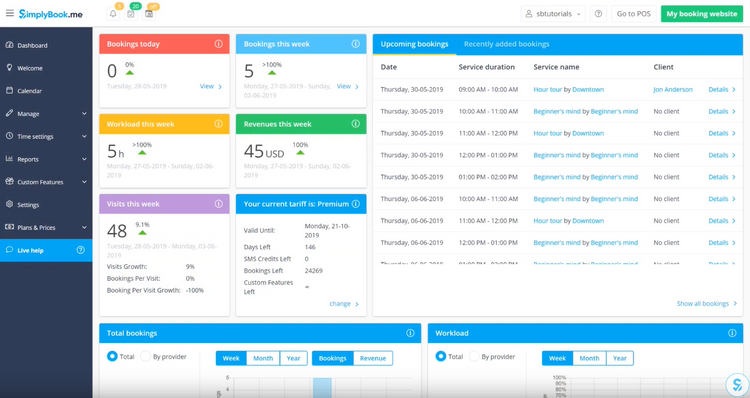Switch Total bookings chart to Year
The width and height of the screenshot is (750, 398).
[293, 358]
